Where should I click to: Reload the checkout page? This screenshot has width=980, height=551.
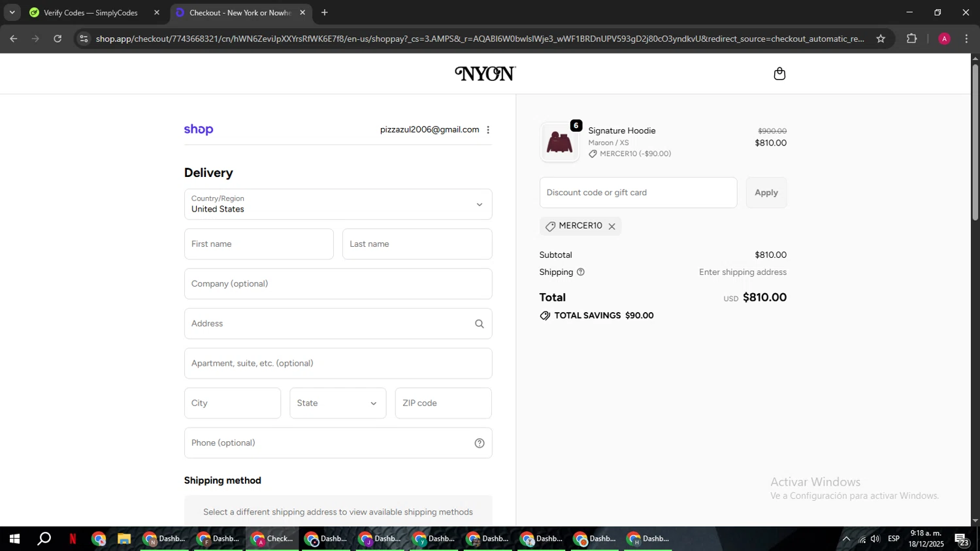tap(57, 39)
